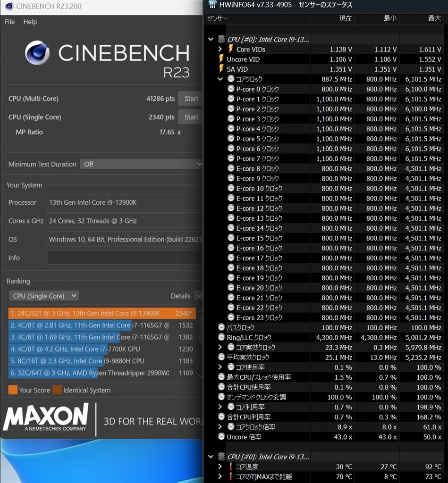The height and width of the screenshot is (483, 448).
Task: Expand the コアクロック倍率 row
Action: (220, 426)
